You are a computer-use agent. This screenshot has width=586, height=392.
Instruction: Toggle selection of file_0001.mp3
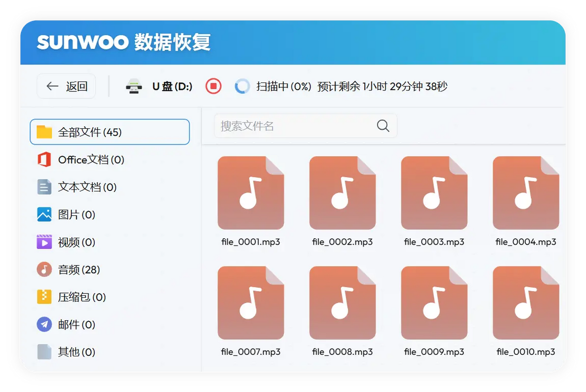click(251, 192)
